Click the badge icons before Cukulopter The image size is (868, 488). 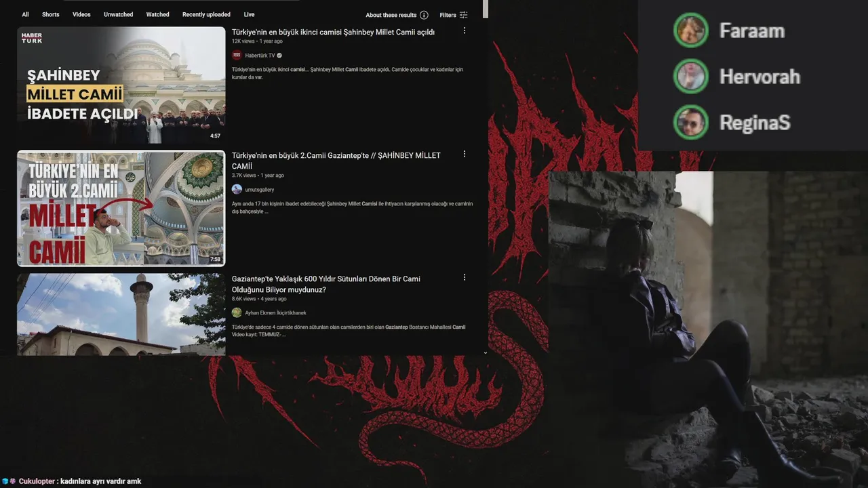pos(9,481)
